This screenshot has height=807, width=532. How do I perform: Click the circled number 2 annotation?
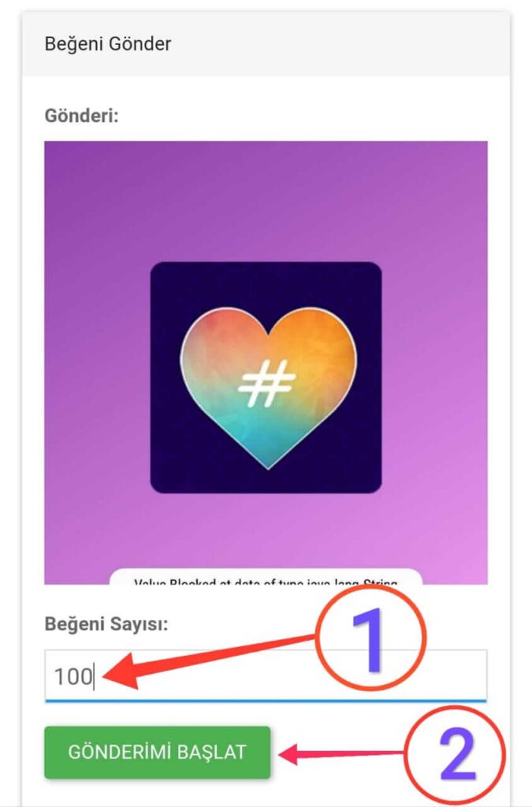pyautogui.click(x=455, y=755)
